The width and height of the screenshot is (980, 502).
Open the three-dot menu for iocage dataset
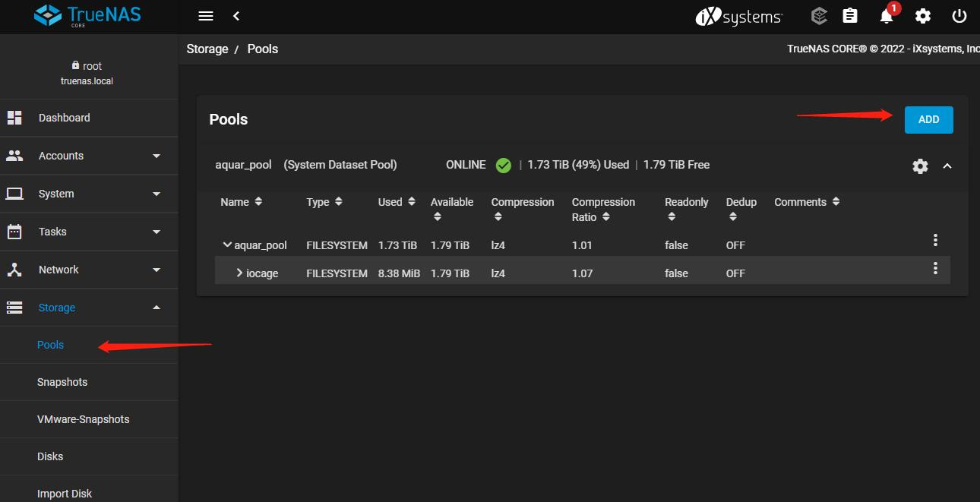pos(935,268)
